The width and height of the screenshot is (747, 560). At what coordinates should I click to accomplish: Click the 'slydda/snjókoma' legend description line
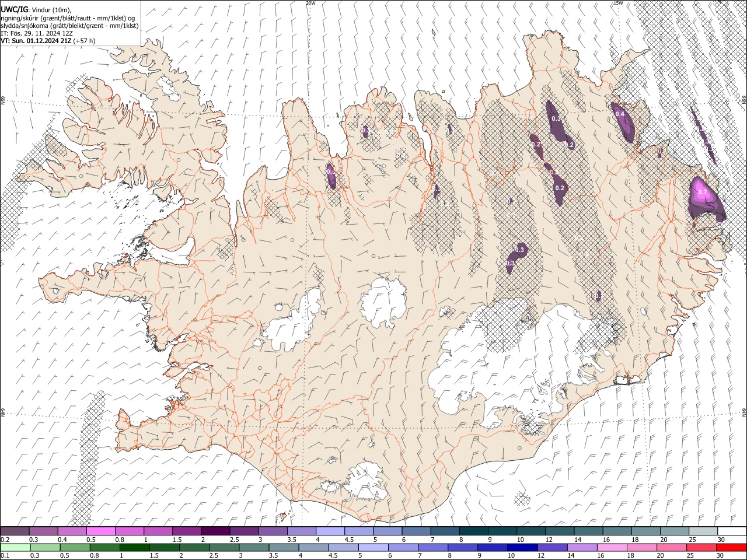69,26
